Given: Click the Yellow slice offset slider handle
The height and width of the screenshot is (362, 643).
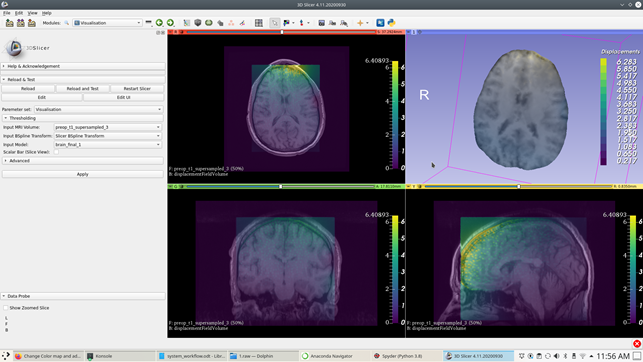Looking at the screenshot, I should coord(519,187).
